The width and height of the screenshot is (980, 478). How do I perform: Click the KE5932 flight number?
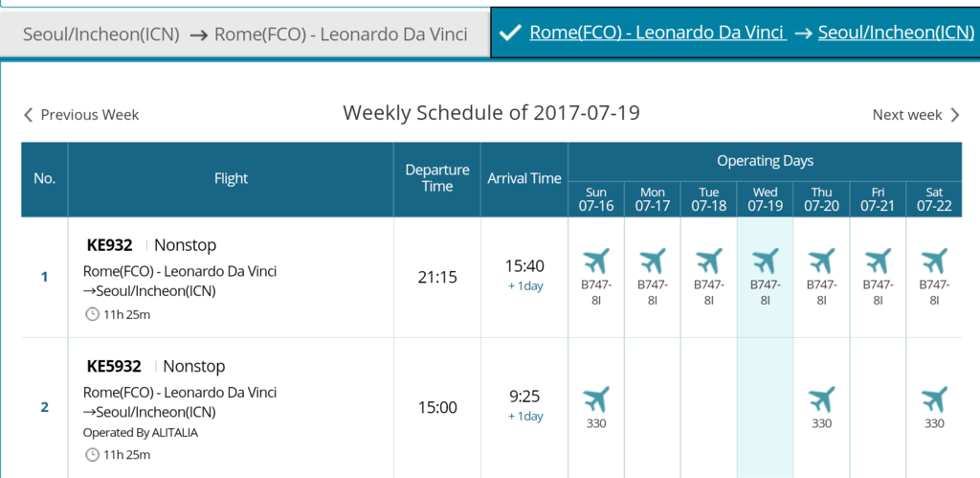[x=114, y=366]
